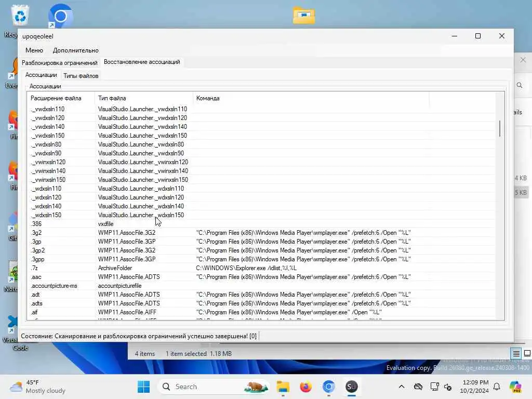Open the folder icon on the desktop

pos(303,16)
